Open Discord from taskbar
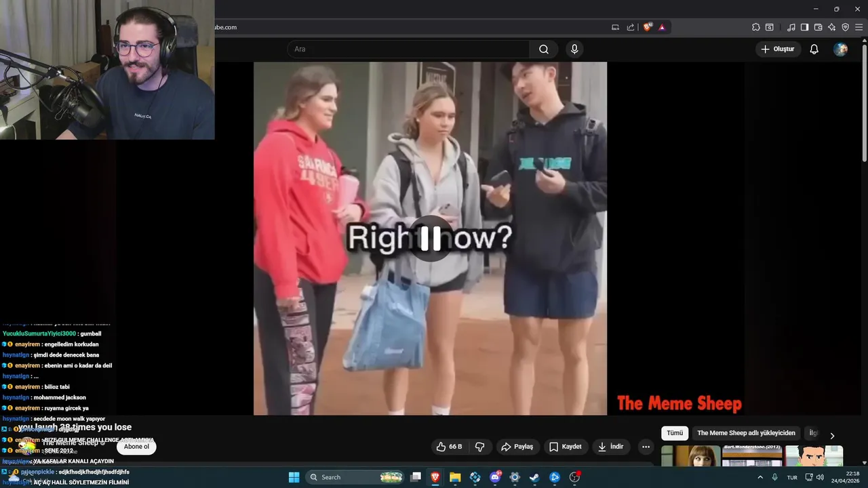The image size is (868, 488). [x=495, y=477]
